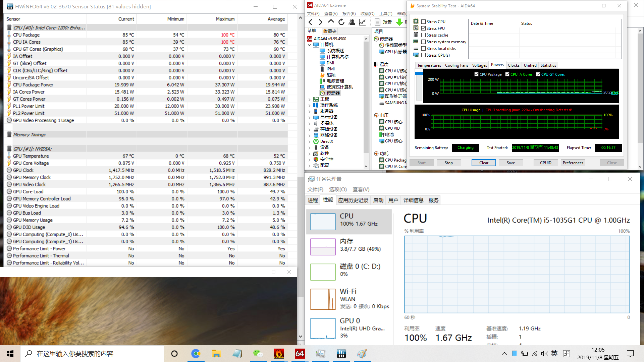
Task: Click the AIDA64 up-level arrow icon
Action: pyautogui.click(x=331, y=22)
